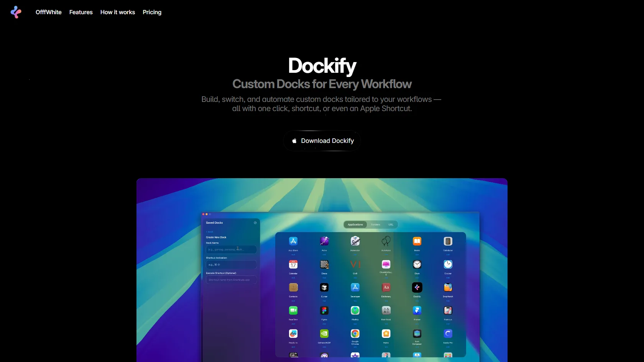644x362 pixels.
Task: Open the Pricing page
Action: click(152, 12)
